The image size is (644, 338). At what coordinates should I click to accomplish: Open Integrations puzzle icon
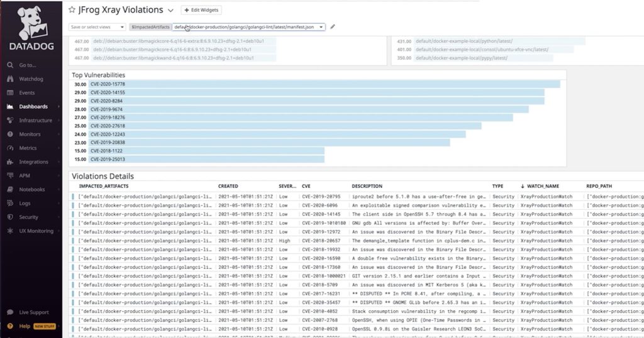pos(10,162)
